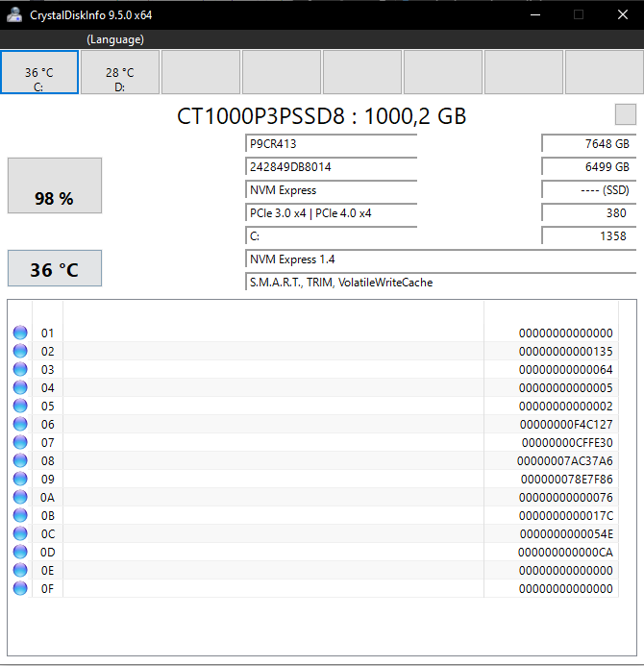Viewport: 644px width, 666px height.
Task: Click the transfer mode field PCIe 3.0 x4 | PCIe 4.0 x4
Action: tap(332, 212)
